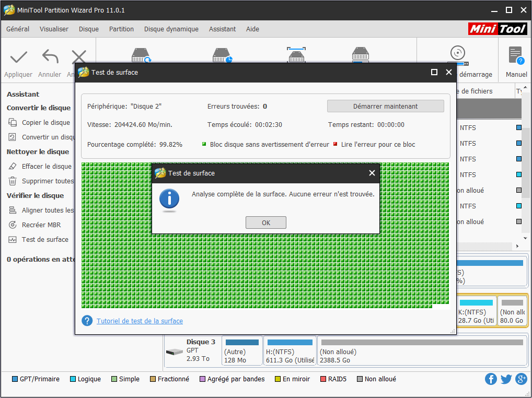Click the Erreurs trouvées value
The height and width of the screenshot is (398, 532).
264,107
